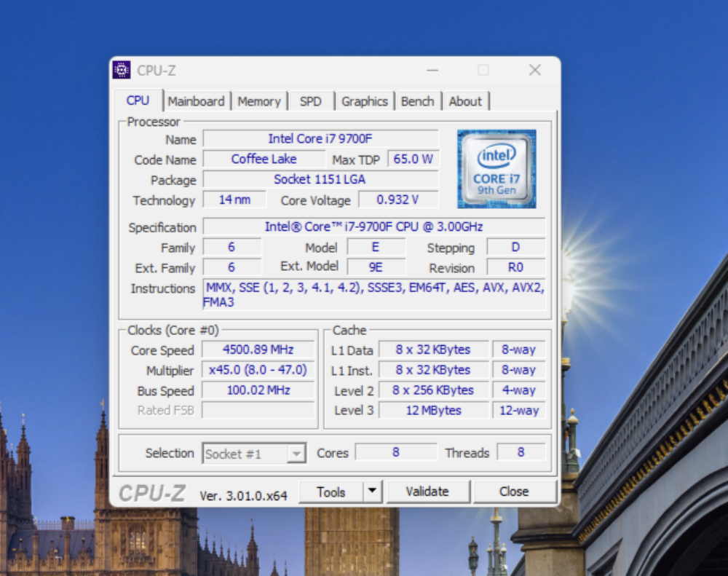Click the Close button at bottom
Screen dimensions: 728x576
pos(514,492)
